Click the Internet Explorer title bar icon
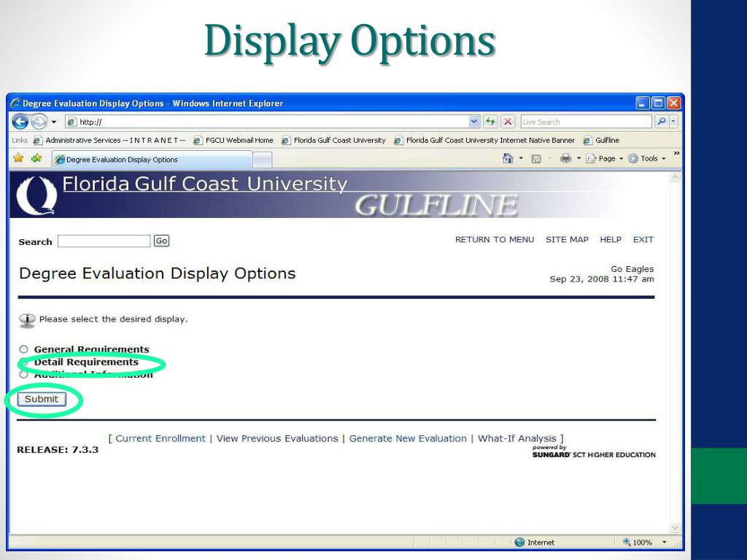 pos(16,103)
